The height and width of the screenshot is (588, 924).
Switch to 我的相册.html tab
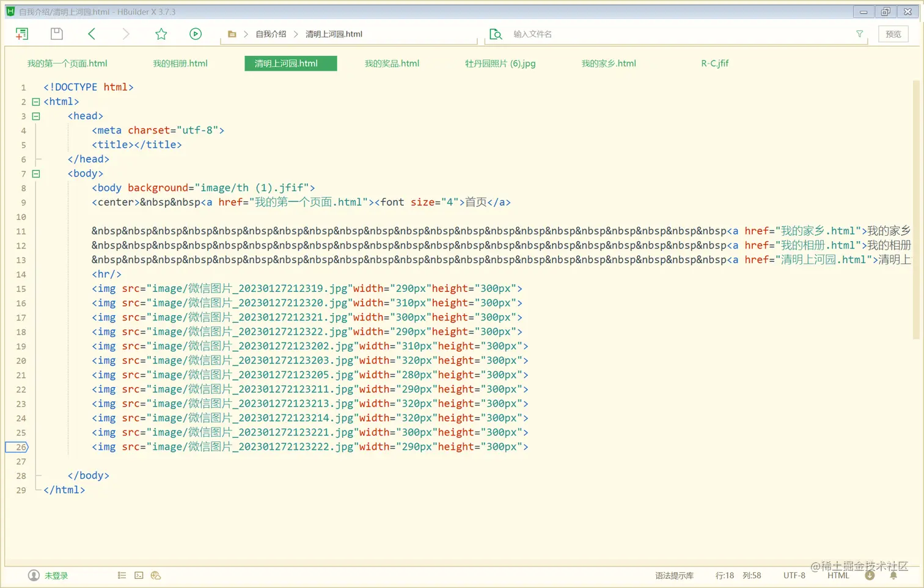[x=180, y=64]
